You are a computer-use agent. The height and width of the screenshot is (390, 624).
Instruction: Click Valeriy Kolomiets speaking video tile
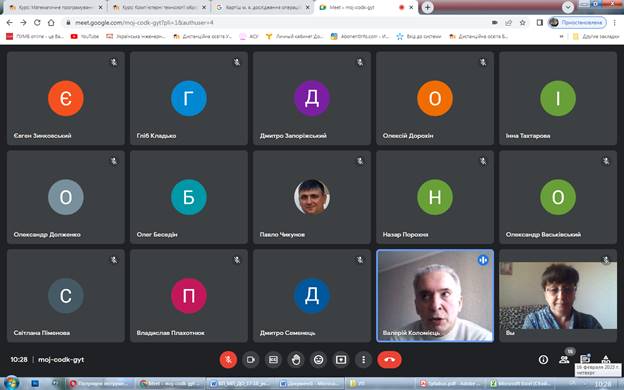coord(435,296)
